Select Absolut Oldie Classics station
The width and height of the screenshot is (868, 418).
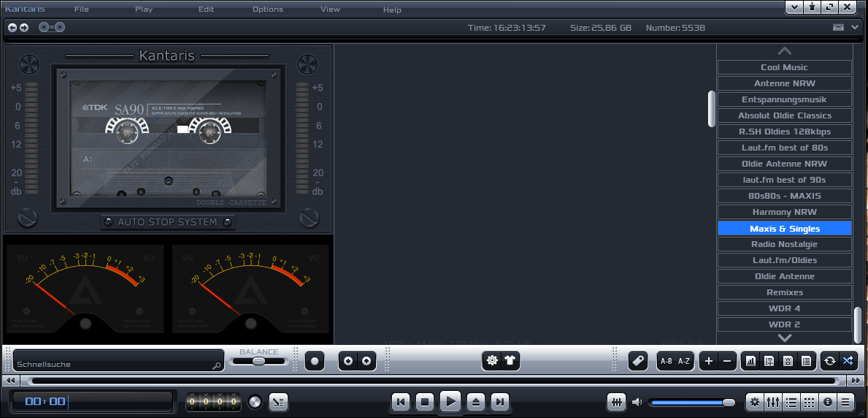(x=784, y=115)
